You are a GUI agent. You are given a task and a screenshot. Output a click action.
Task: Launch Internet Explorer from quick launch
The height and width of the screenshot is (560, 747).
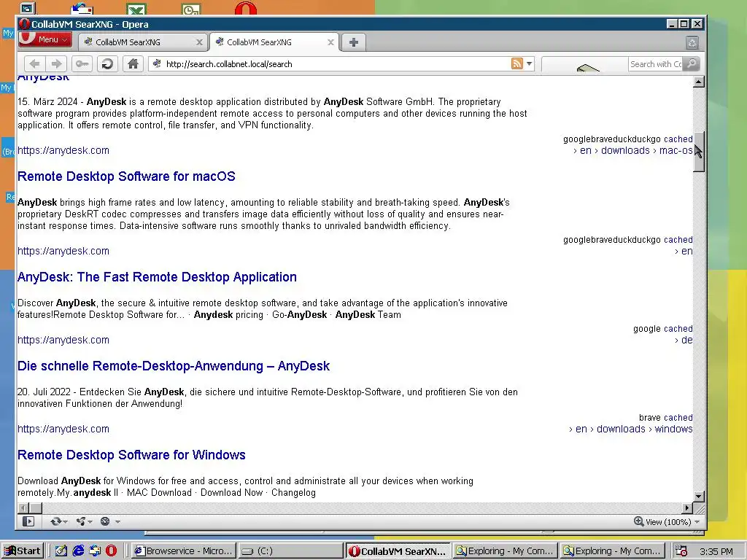78,551
